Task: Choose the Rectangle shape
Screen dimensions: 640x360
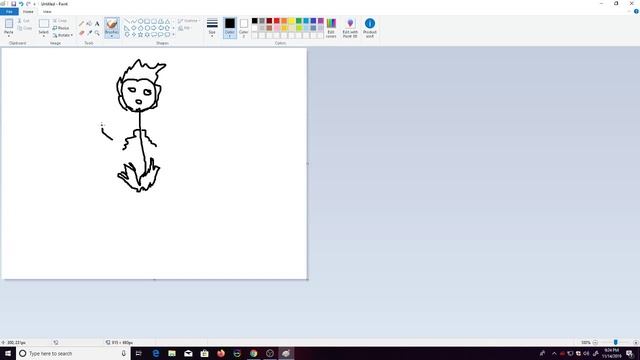Action: (x=147, y=21)
